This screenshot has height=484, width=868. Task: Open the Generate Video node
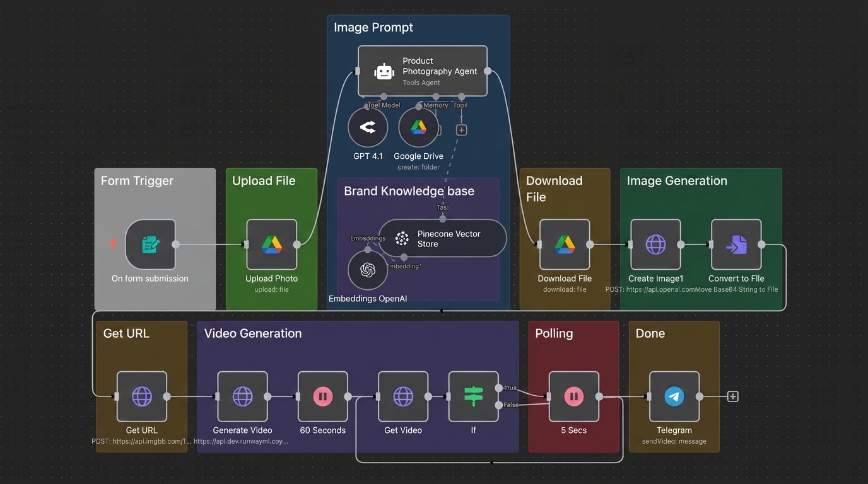pos(242,396)
